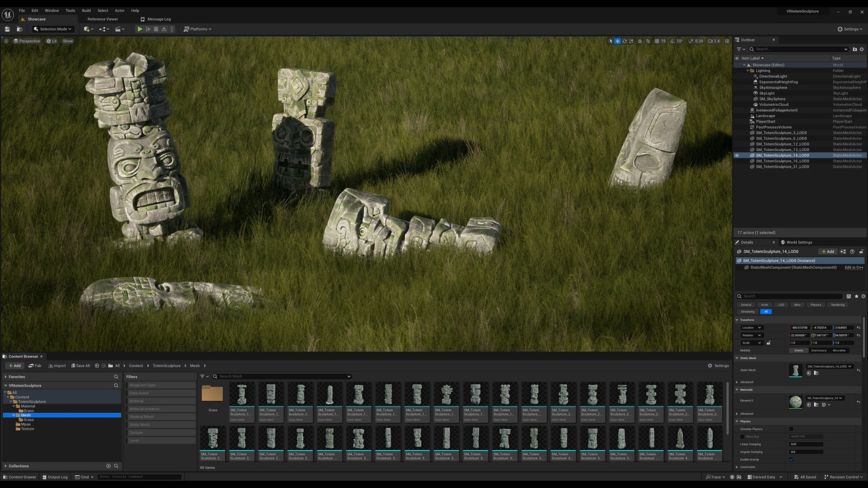Switch to the World Settings tab
The image size is (868, 488).
(x=799, y=242)
